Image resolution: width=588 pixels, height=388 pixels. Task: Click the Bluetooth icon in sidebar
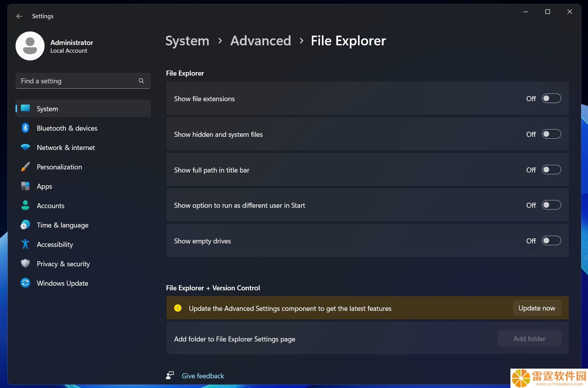point(25,128)
